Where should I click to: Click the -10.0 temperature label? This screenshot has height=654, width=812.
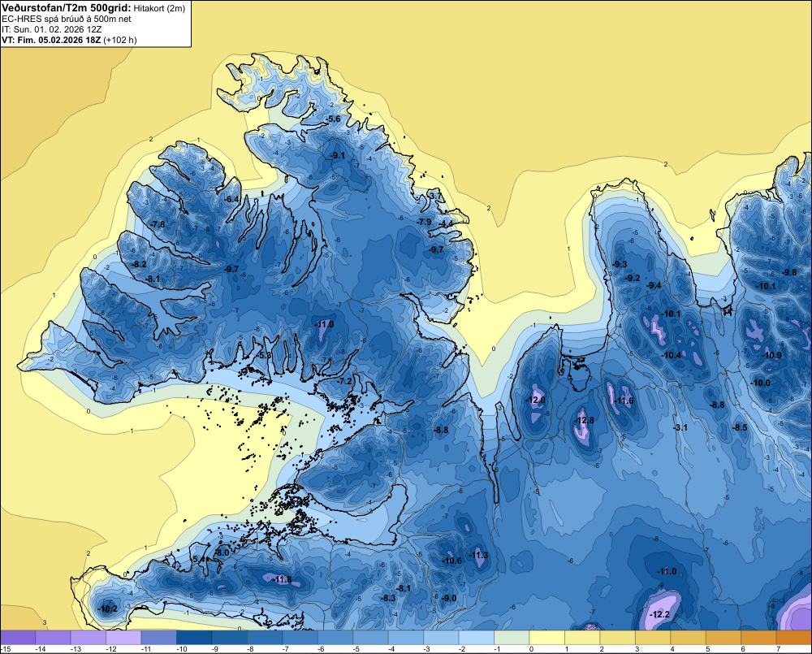point(761,383)
